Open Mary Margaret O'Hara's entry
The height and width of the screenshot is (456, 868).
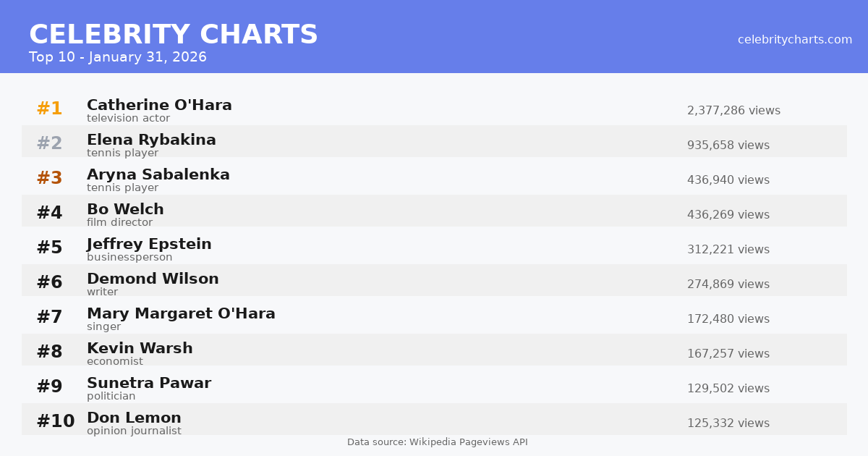(x=181, y=314)
